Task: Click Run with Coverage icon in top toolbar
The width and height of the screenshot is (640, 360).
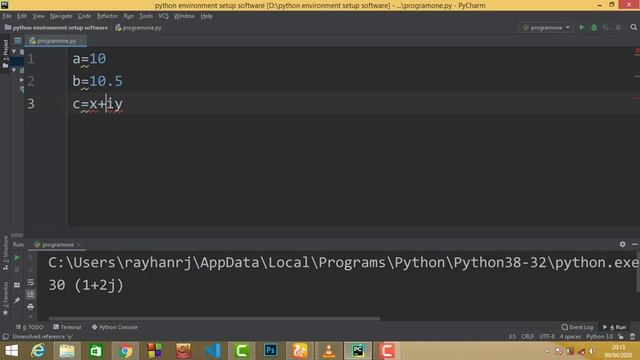Action: point(606,27)
